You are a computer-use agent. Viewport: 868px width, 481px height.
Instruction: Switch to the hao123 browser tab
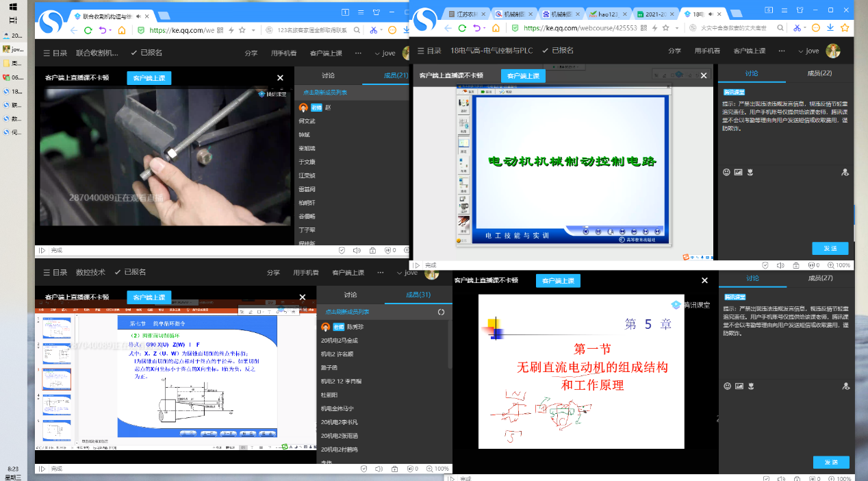607,14
